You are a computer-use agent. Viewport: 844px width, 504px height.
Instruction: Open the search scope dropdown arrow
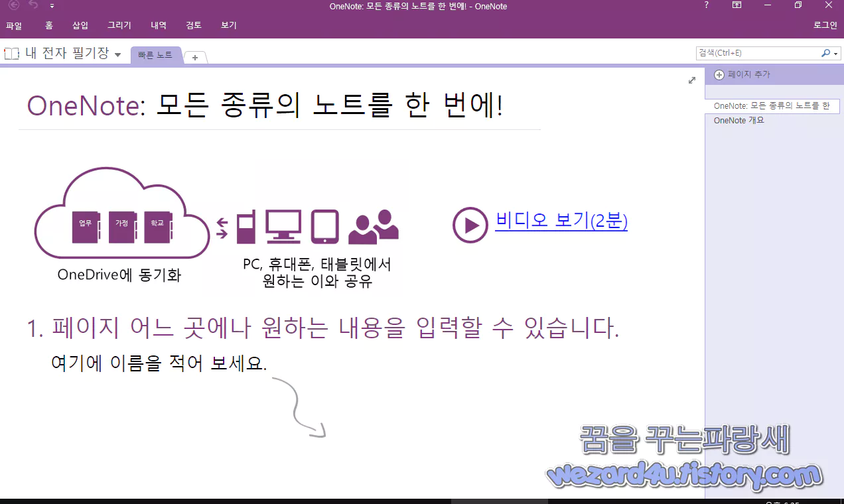coord(836,53)
